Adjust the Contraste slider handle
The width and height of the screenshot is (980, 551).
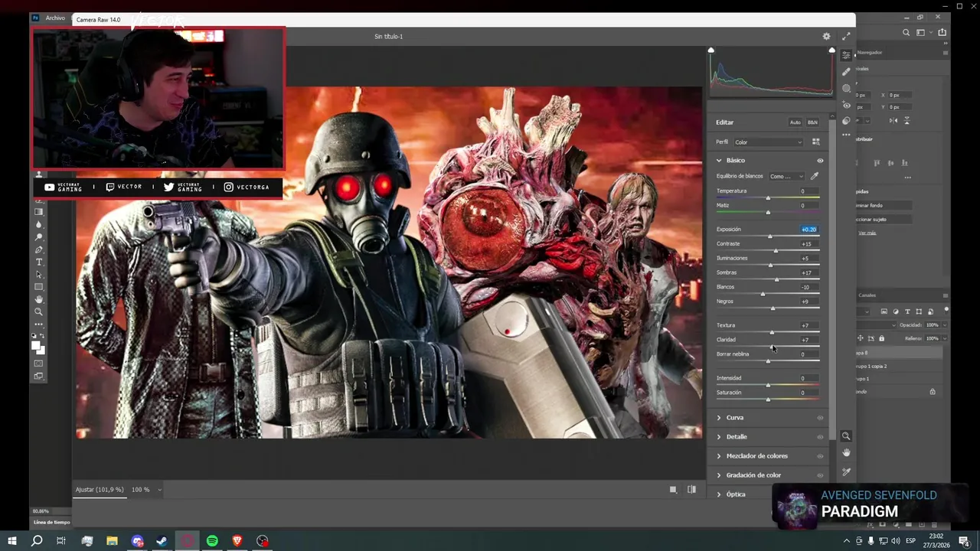776,251
